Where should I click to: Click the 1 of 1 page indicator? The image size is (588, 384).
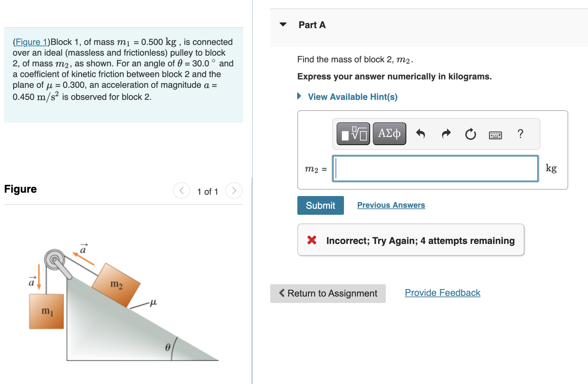point(208,191)
